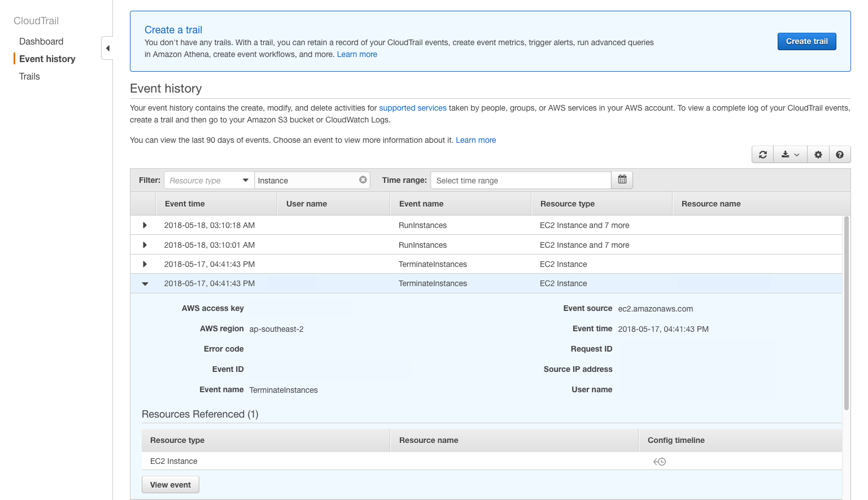Collapse the expanded TerminateInstances event
This screenshot has height=500, width=868.
pyautogui.click(x=145, y=284)
